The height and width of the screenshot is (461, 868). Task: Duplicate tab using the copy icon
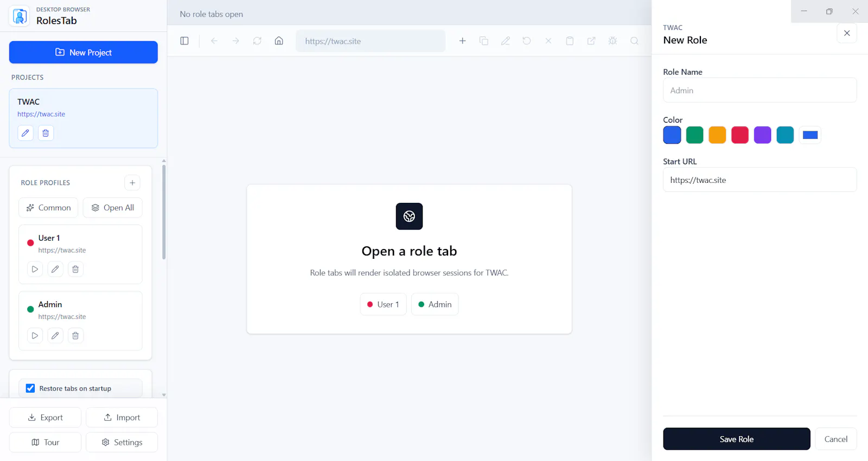pos(484,41)
